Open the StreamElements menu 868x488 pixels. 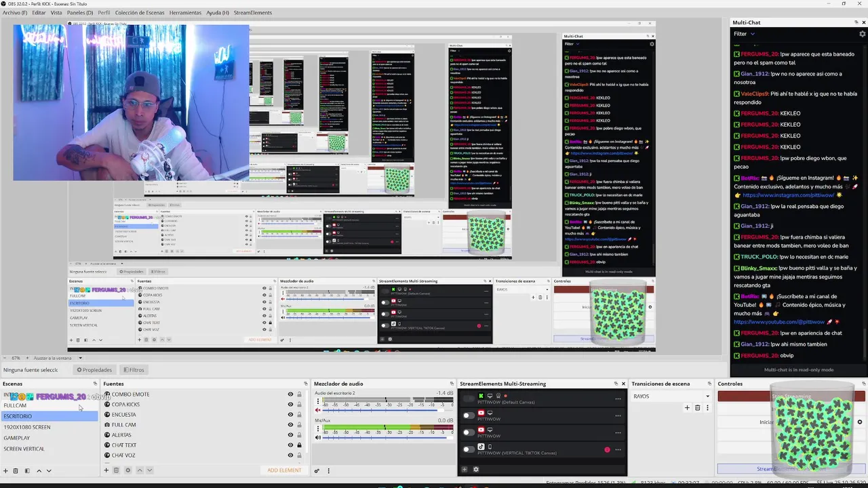(x=252, y=12)
